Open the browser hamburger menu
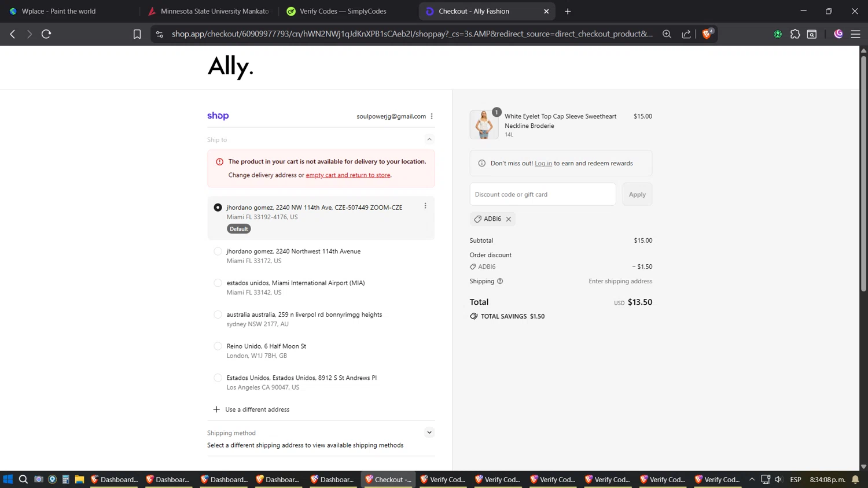The height and width of the screenshot is (488, 868). [855, 34]
